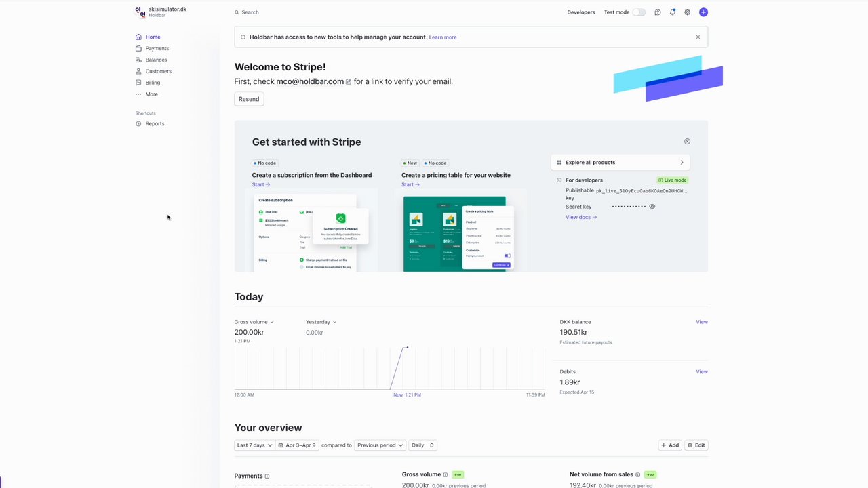Click the Explore all products grid icon
The width and height of the screenshot is (868, 488).
click(559, 163)
